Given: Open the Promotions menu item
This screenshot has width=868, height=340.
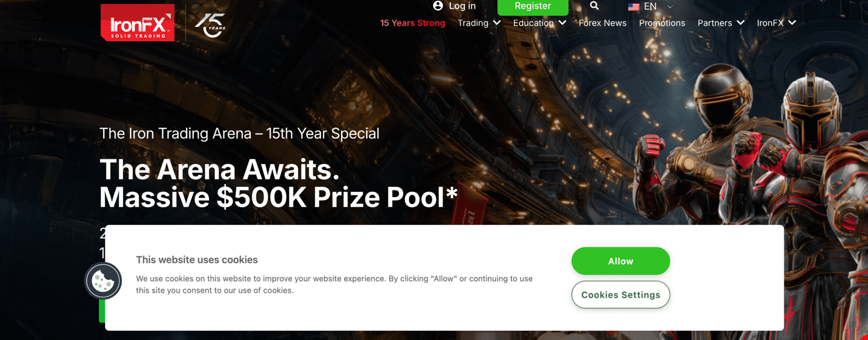Looking at the screenshot, I should click(x=662, y=23).
